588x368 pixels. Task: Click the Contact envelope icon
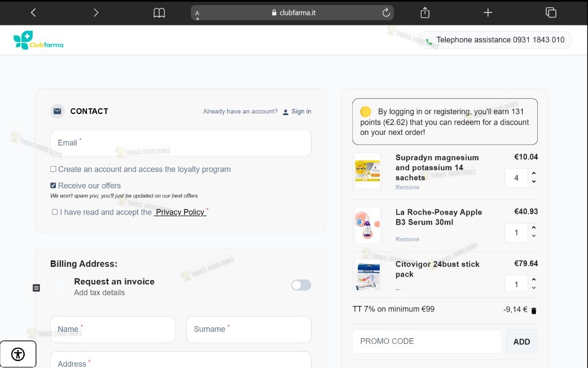(x=58, y=111)
